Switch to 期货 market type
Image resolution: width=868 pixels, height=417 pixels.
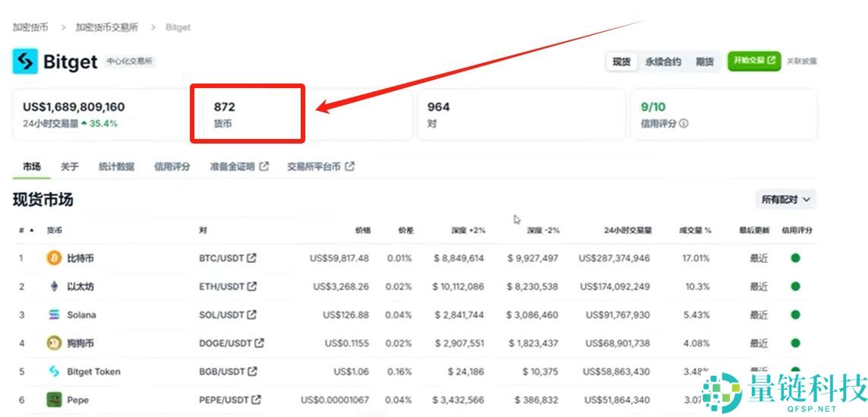click(x=705, y=62)
